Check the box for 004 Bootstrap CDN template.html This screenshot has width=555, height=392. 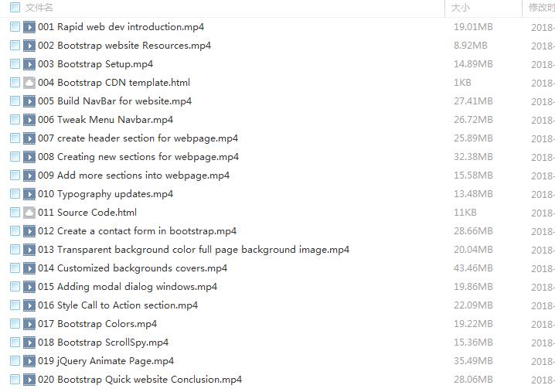[x=15, y=83]
